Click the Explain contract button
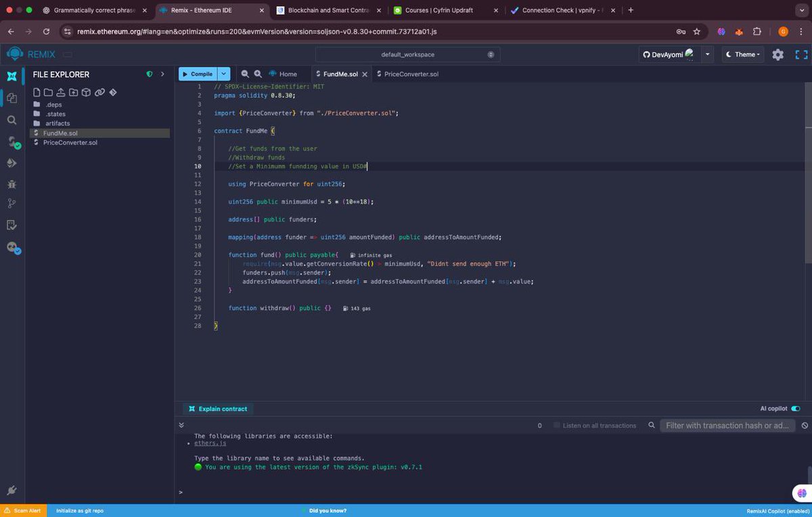The height and width of the screenshot is (517, 812). [217, 409]
